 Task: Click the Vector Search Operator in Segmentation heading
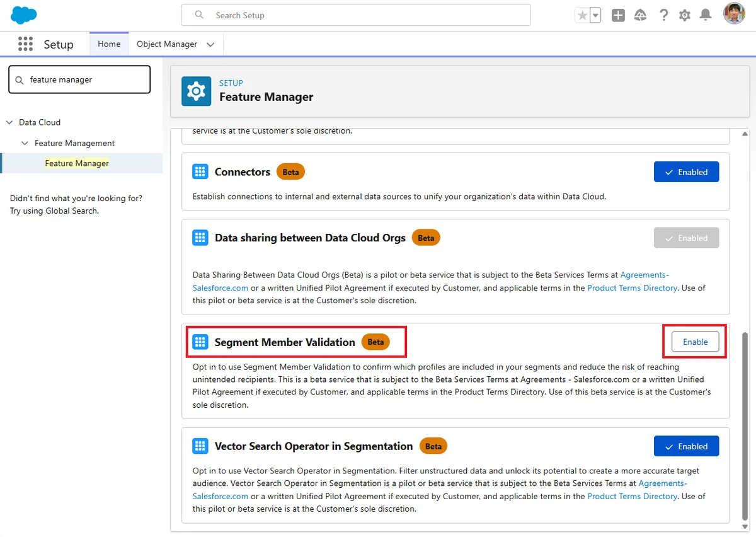point(314,446)
